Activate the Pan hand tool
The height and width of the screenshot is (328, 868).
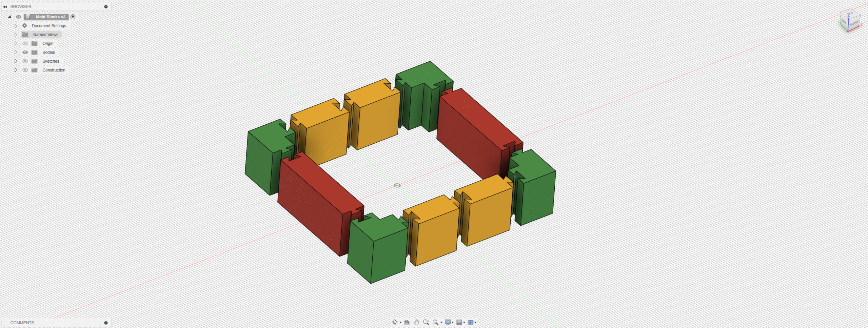click(x=416, y=322)
